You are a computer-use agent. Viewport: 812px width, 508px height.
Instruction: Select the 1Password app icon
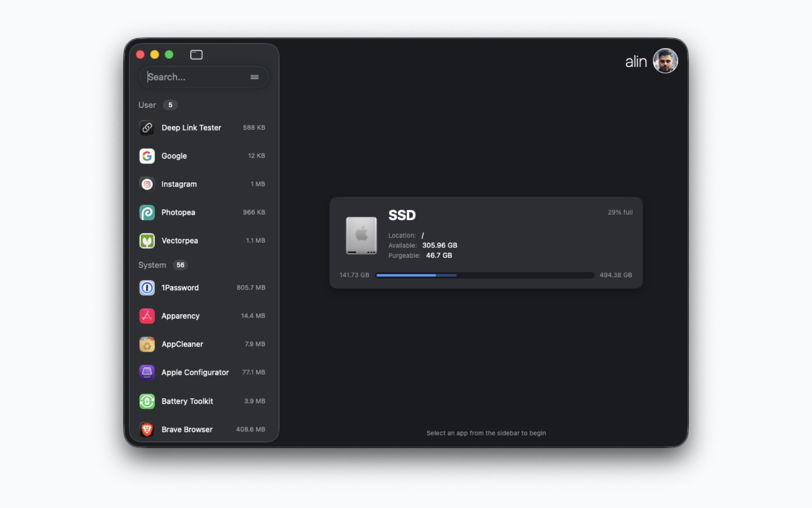click(147, 288)
